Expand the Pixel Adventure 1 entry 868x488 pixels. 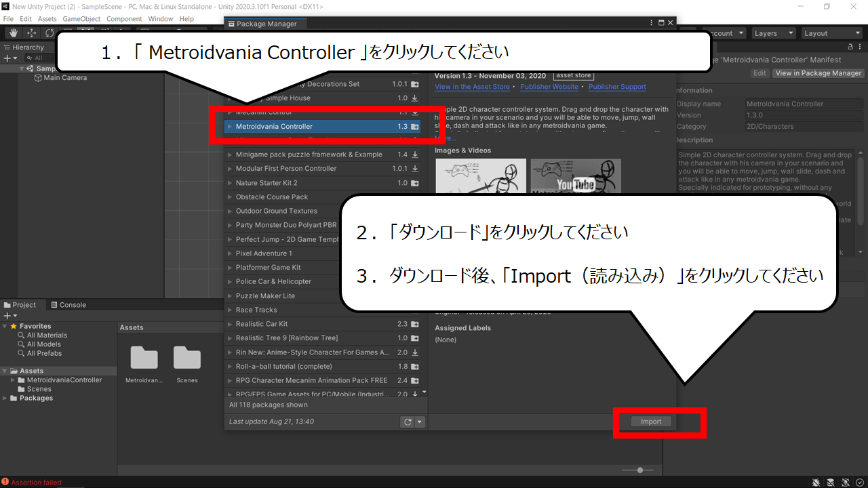click(230, 253)
